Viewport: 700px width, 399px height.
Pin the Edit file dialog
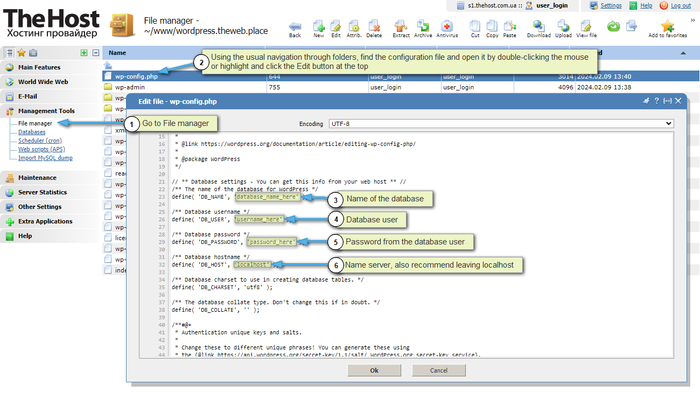(646, 101)
